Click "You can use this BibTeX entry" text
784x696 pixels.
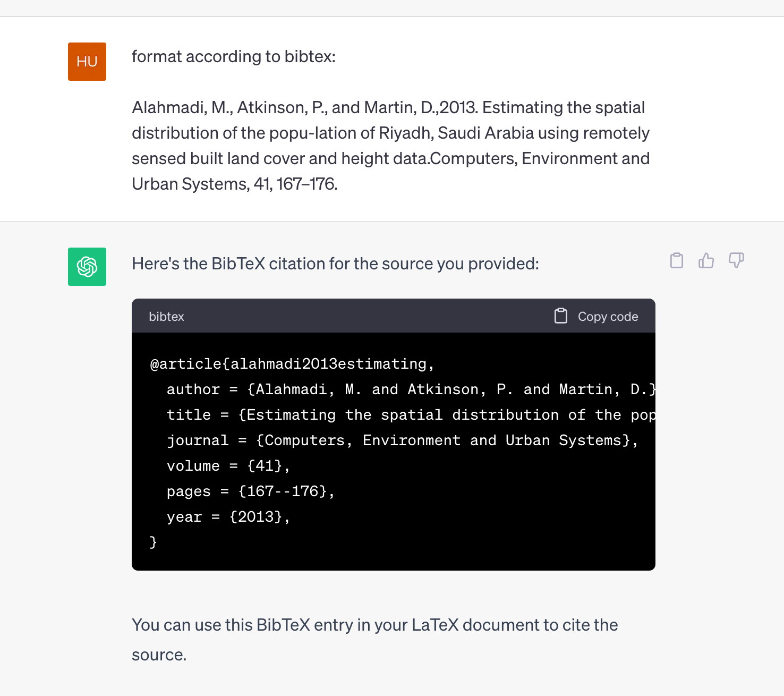[x=375, y=640]
